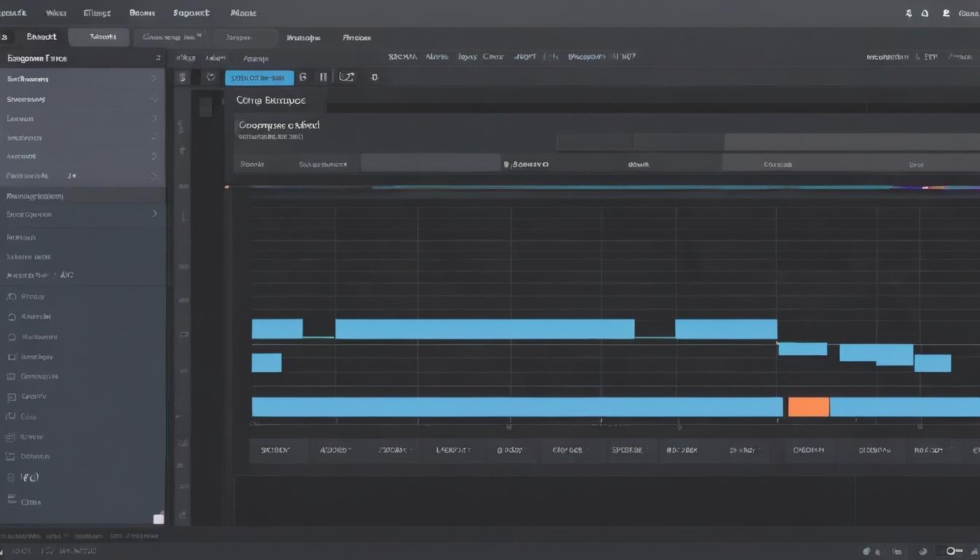Click the pause icon in the toolbar
980x560 pixels.
[x=323, y=77]
